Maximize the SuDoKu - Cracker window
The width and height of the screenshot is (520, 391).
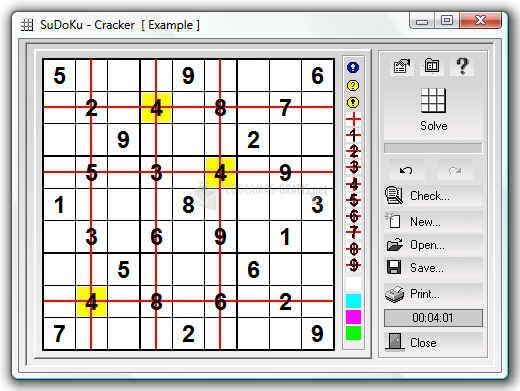point(447,21)
